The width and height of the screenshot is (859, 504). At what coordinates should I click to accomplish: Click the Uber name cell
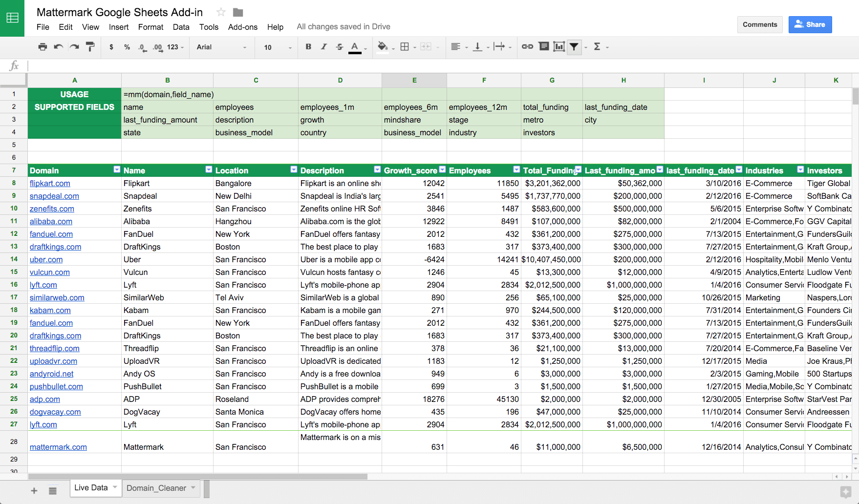(167, 259)
